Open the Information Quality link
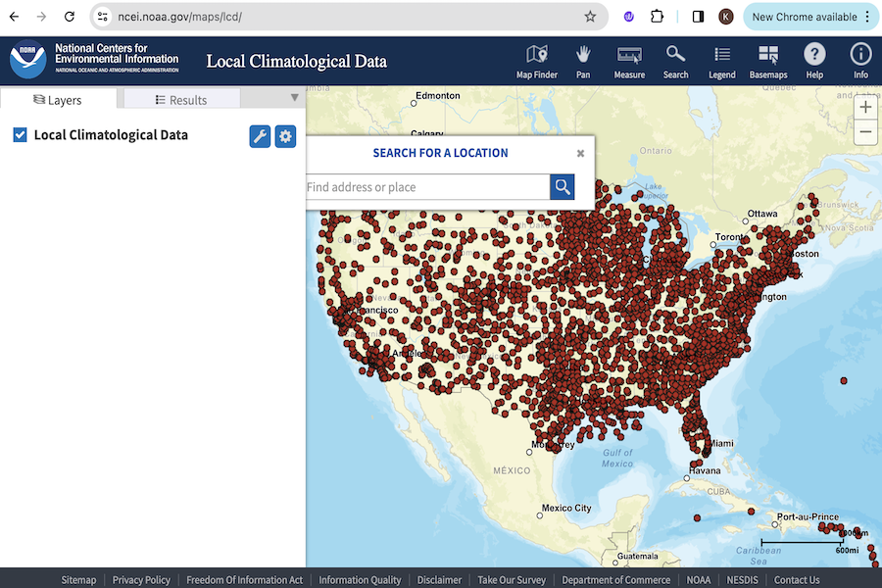The height and width of the screenshot is (588, 882). pyautogui.click(x=360, y=579)
